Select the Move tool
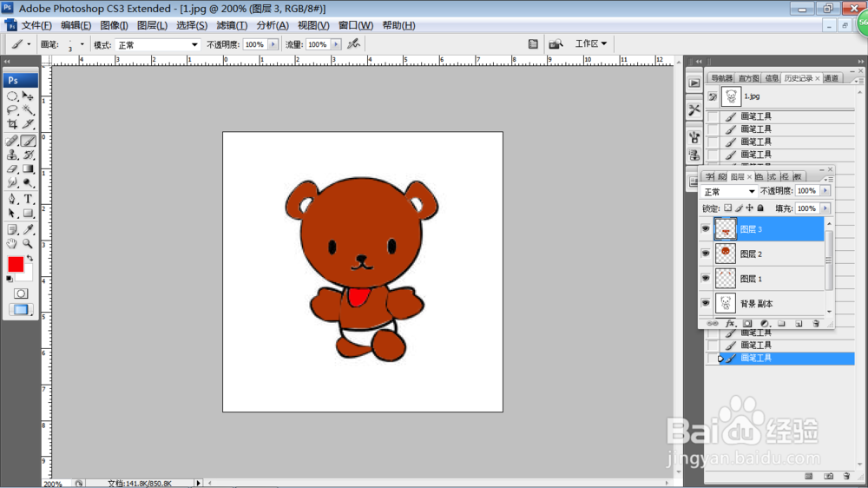Viewport: 868px width, 488px height. coord(28,96)
